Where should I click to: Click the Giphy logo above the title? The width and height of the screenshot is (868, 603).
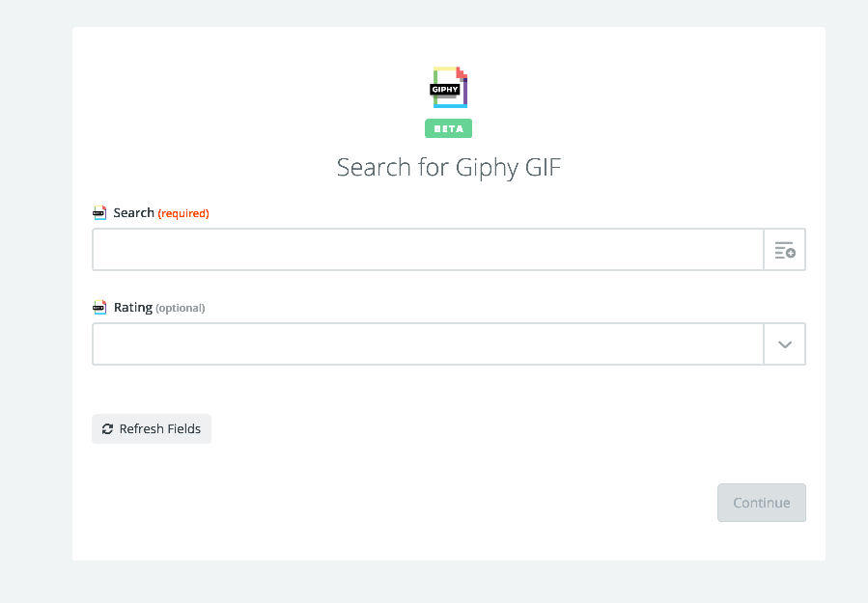[x=449, y=88]
